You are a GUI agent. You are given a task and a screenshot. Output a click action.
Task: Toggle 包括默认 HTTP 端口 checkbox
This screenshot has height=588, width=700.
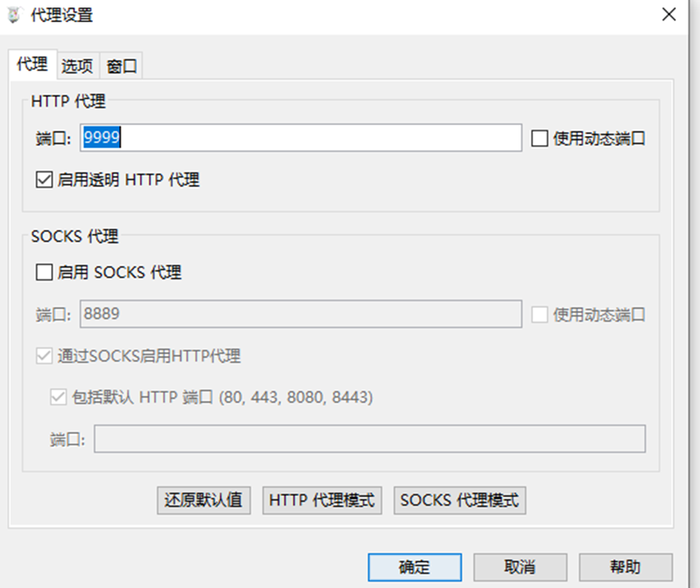(58, 397)
